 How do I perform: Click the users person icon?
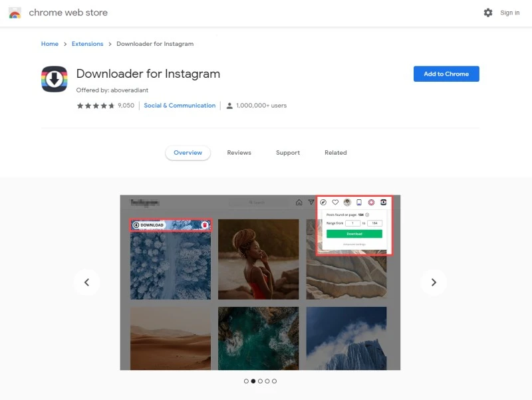click(229, 106)
